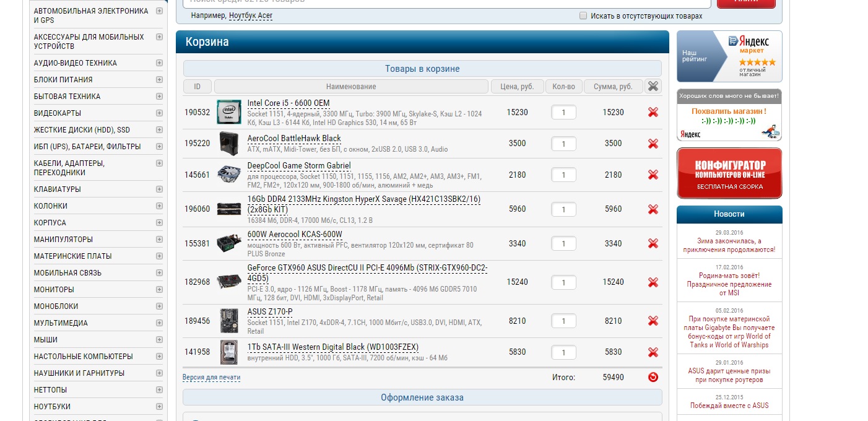Edit quantity field for ASUS Z170-P
868x421 pixels.
tap(563, 321)
